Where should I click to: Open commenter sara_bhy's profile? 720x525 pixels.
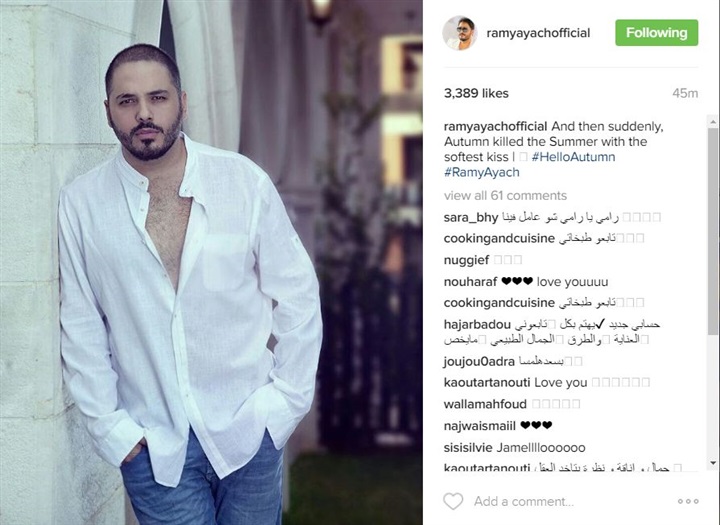click(471, 217)
